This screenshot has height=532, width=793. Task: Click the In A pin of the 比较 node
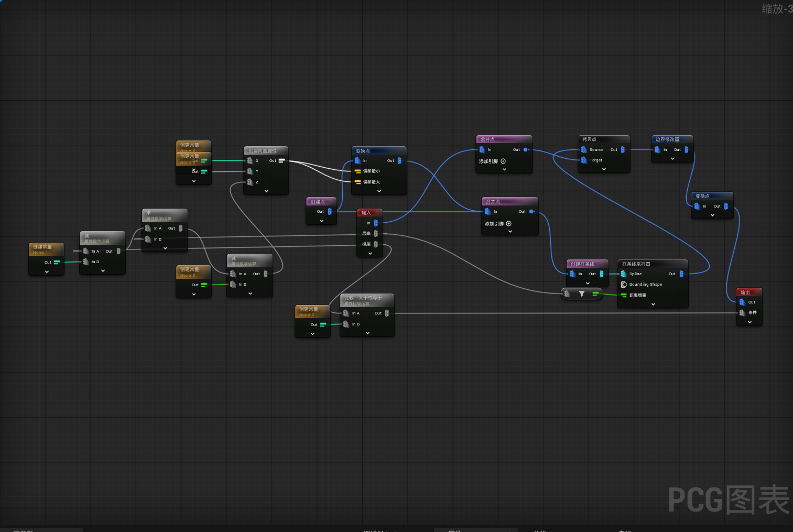pyautogui.click(x=346, y=313)
